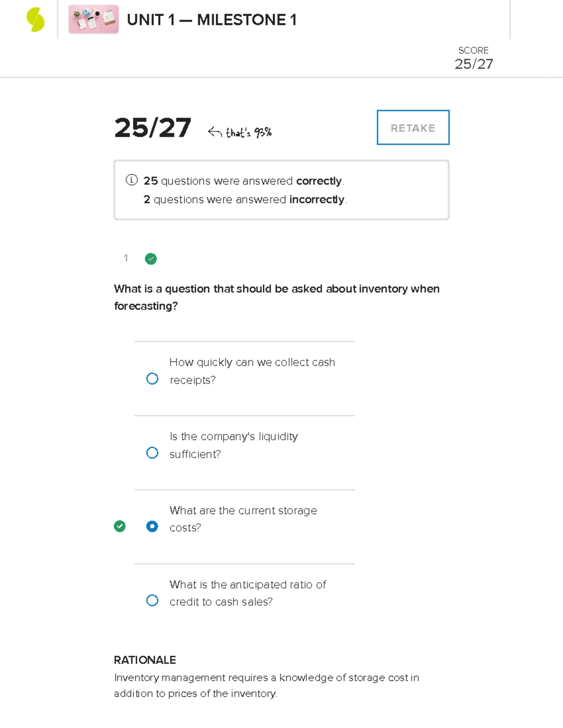Click the UNIT 1 — MILESTONE 1 header title
Image resolution: width=563 pixels, height=728 pixels.
point(212,20)
